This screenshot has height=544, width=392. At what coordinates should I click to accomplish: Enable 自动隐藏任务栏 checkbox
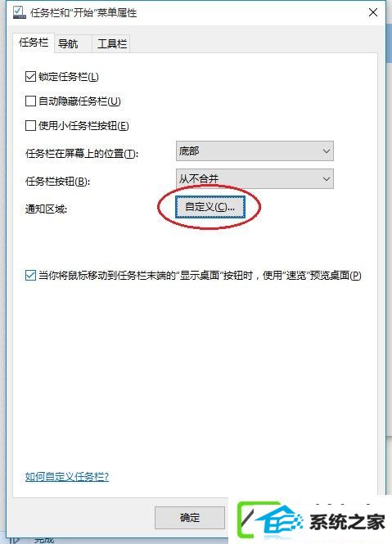(x=30, y=101)
